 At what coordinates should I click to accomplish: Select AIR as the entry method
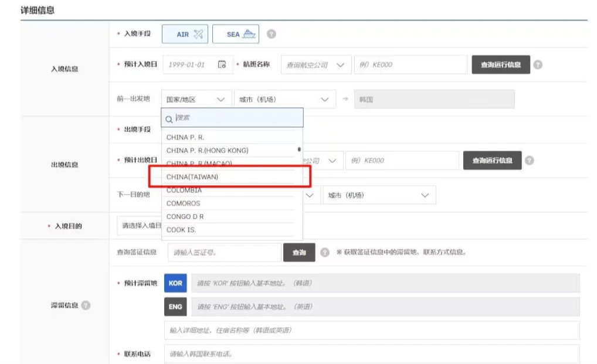[x=184, y=33]
